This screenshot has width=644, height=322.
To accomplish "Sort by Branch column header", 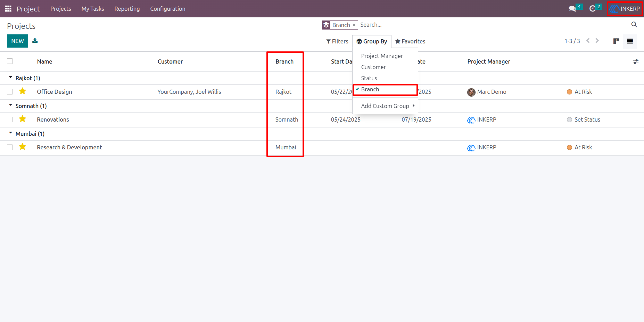I will coord(284,61).
